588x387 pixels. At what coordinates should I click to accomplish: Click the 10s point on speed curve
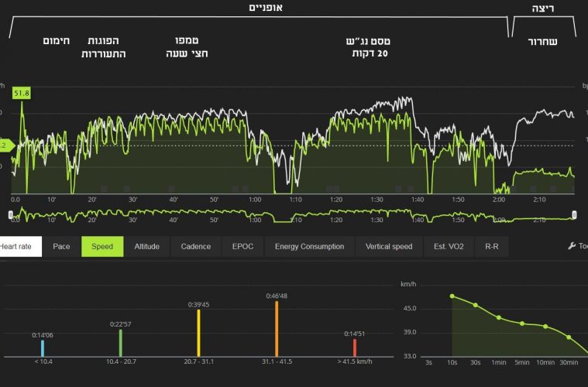point(452,296)
